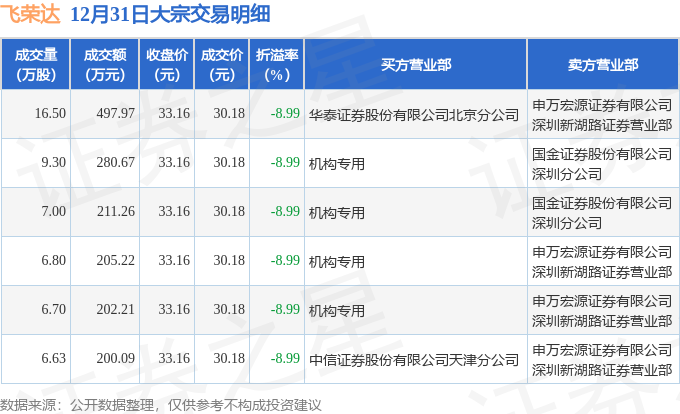Screen dimensions: 680x414
Task: Click -8.99 premium rate in 6.80 row
Action: [x=285, y=261]
